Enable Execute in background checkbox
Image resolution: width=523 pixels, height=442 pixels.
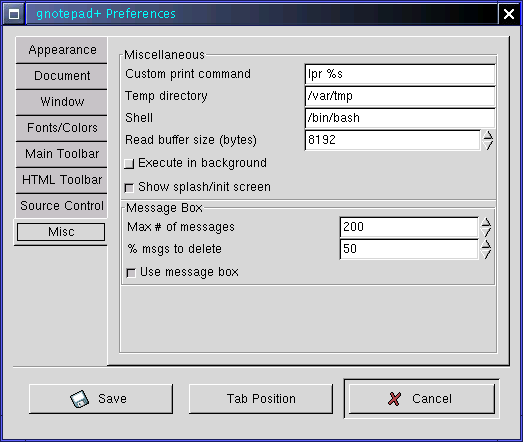click(x=129, y=164)
